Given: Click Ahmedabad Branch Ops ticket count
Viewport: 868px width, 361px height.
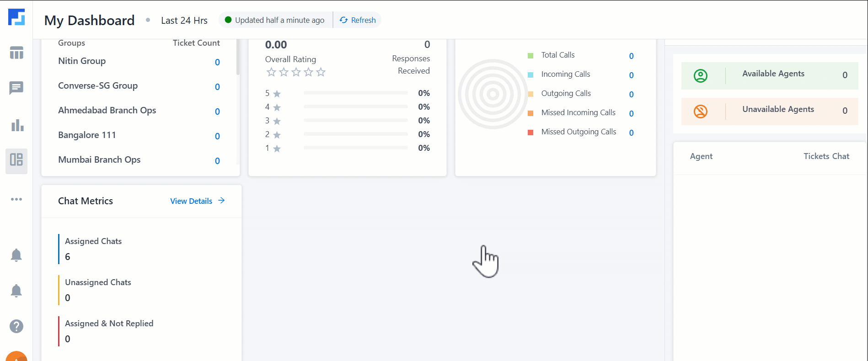Looking at the screenshot, I should point(217,111).
